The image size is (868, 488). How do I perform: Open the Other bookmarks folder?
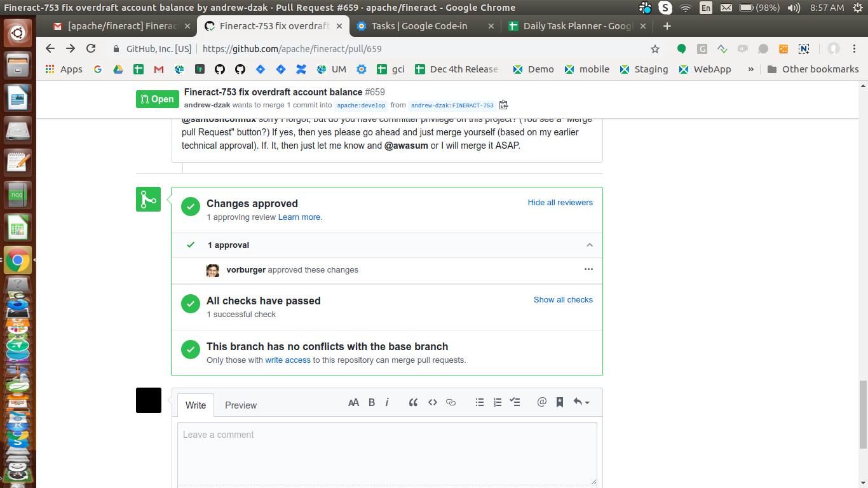(813, 69)
